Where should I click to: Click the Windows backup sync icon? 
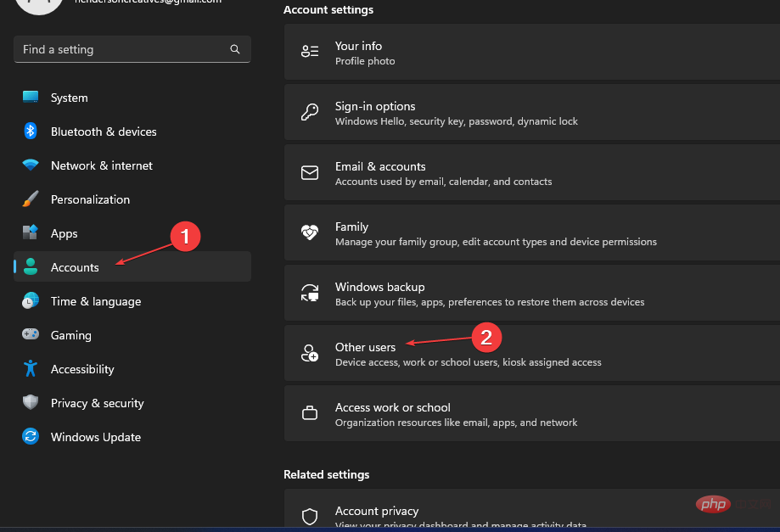click(x=310, y=293)
